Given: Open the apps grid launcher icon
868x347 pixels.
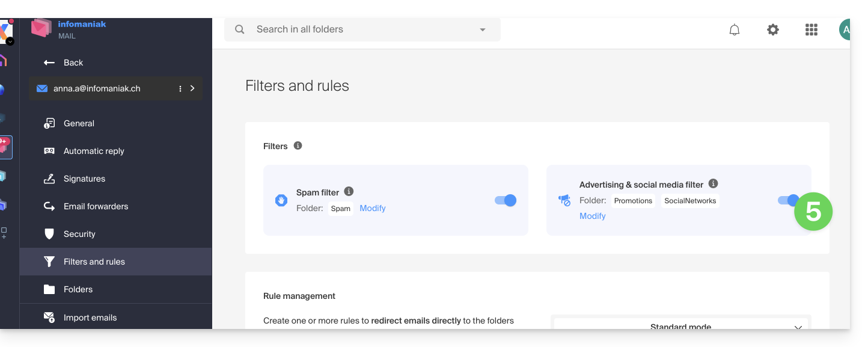Looking at the screenshot, I should (x=811, y=29).
